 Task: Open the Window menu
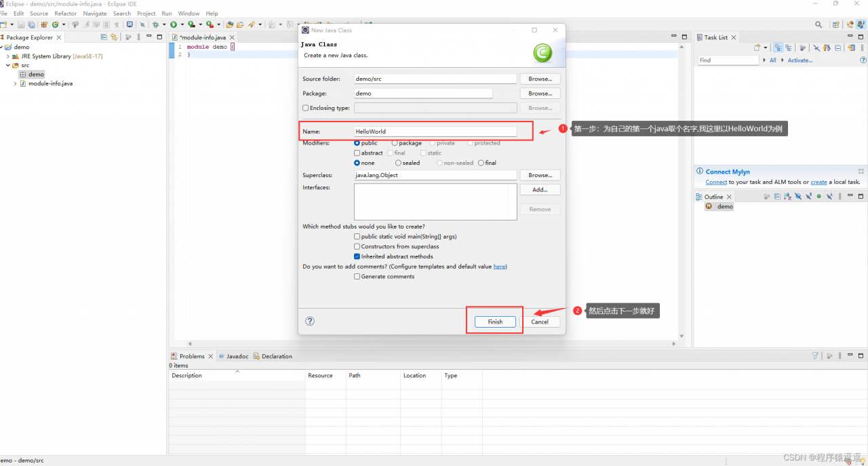coord(189,14)
